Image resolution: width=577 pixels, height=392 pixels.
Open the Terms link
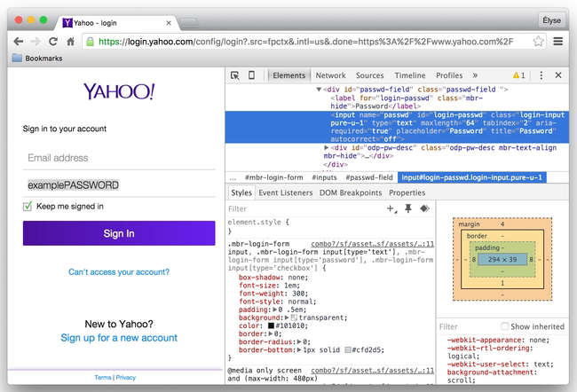point(103,377)
